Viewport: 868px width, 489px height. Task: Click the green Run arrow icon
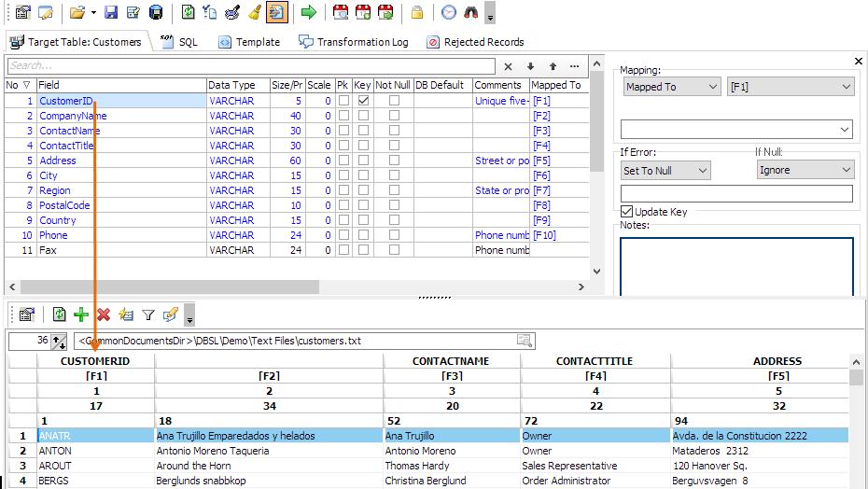coord(308,12)
